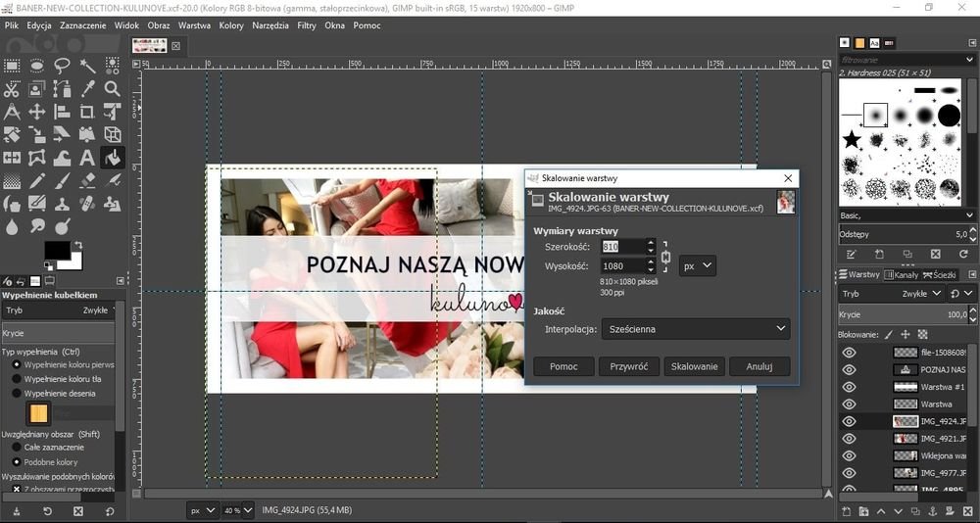Click the Anuluj button
Image resolution: width=980 pixels, height=523 pixels.
point(759,366)
